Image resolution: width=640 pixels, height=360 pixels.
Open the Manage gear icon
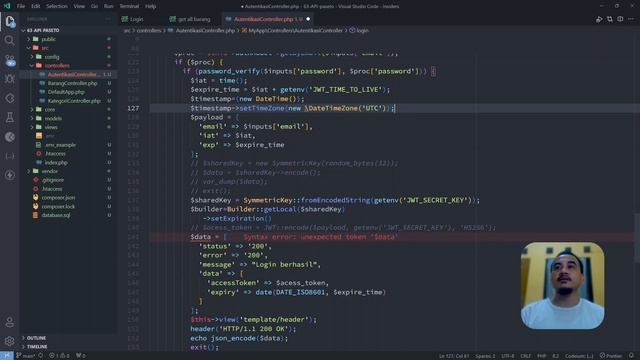click(x=10, y=341)
